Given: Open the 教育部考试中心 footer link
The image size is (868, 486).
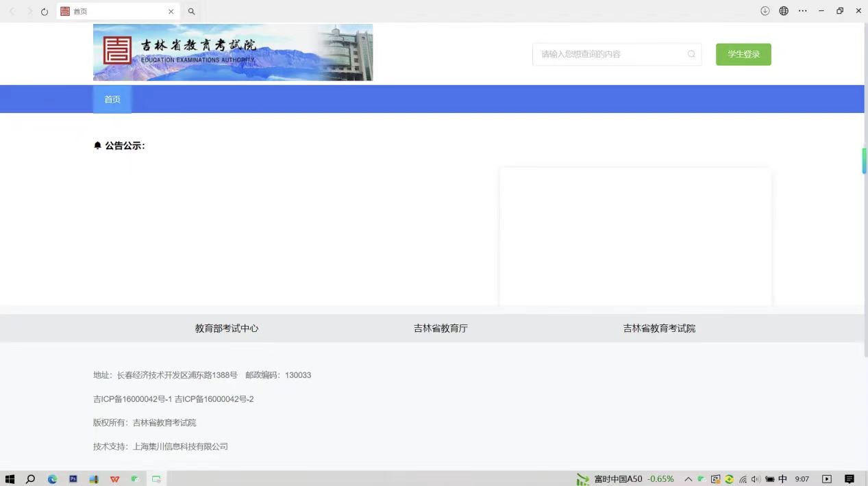Looking at the screenshot, I should pos(227,329).
